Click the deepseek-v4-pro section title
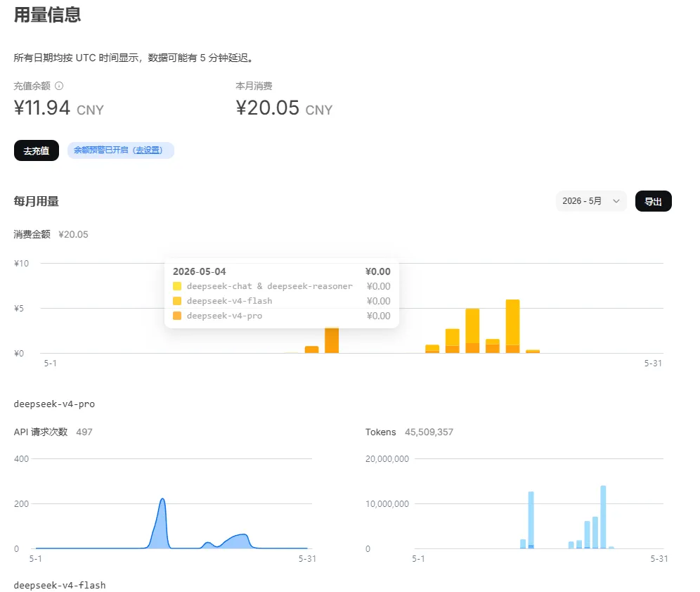This screenshot has width=700, height=592. point(54,404)
